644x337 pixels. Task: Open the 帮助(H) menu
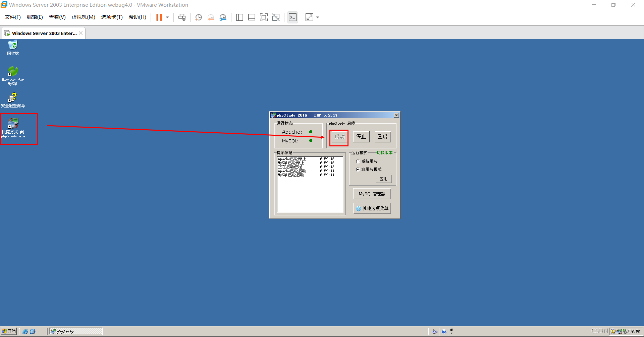[x=138, y=17]
